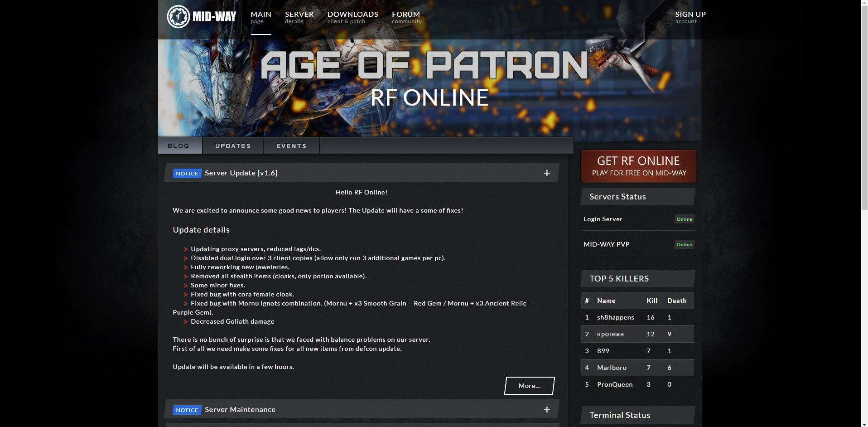Switch to the BLOG tab

(180, 146)
